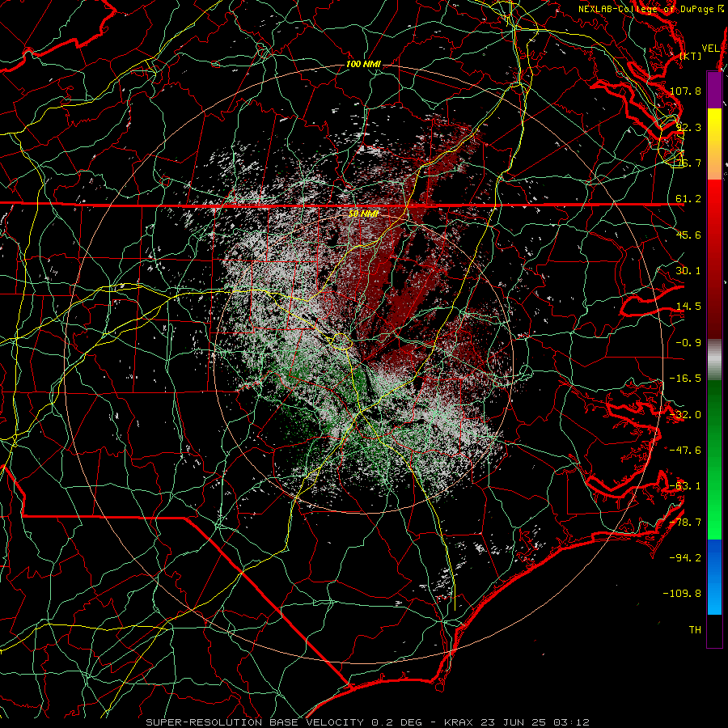This screenshot has width=728, height=728.
Task: Click the purple segment of the color bar
Action: 714,90
